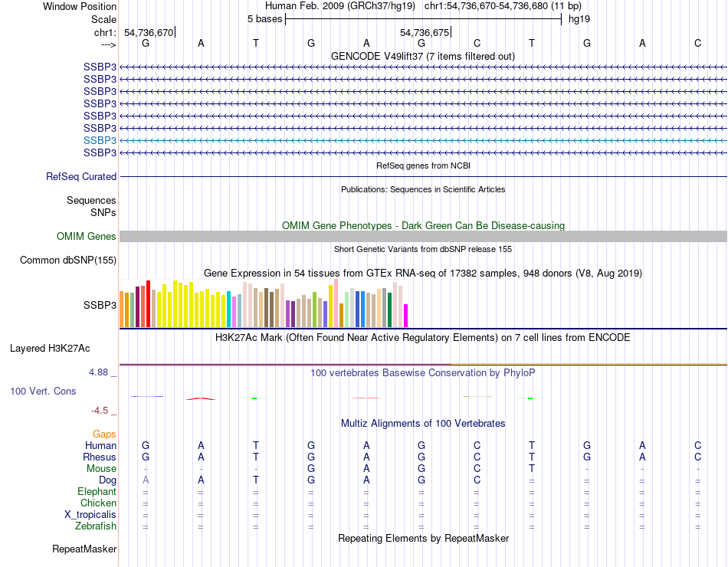Click the light blue SSBP3 transcript line

pyautogui.click(x=423, y=140)
